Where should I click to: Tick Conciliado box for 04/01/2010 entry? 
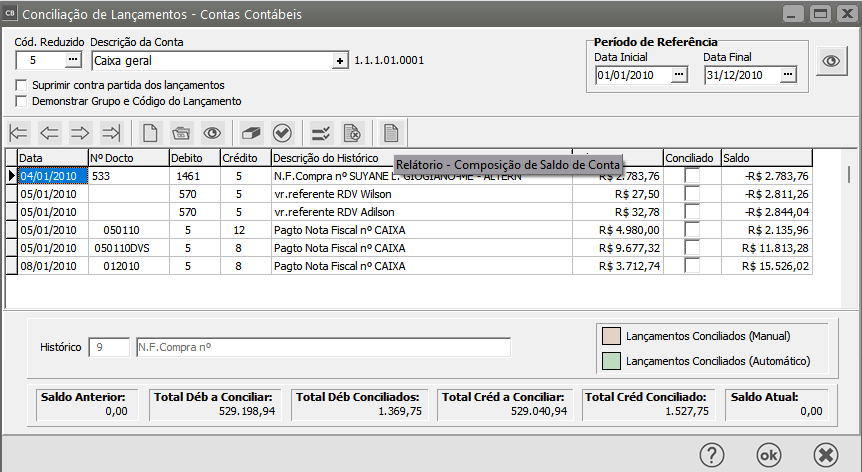pyautogui.click(x=692, y=176)
